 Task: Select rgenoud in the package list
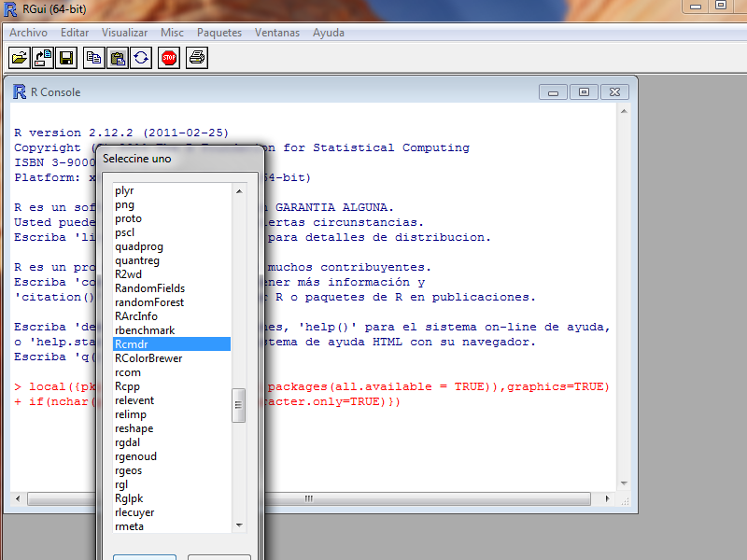[x=172, y=456]
